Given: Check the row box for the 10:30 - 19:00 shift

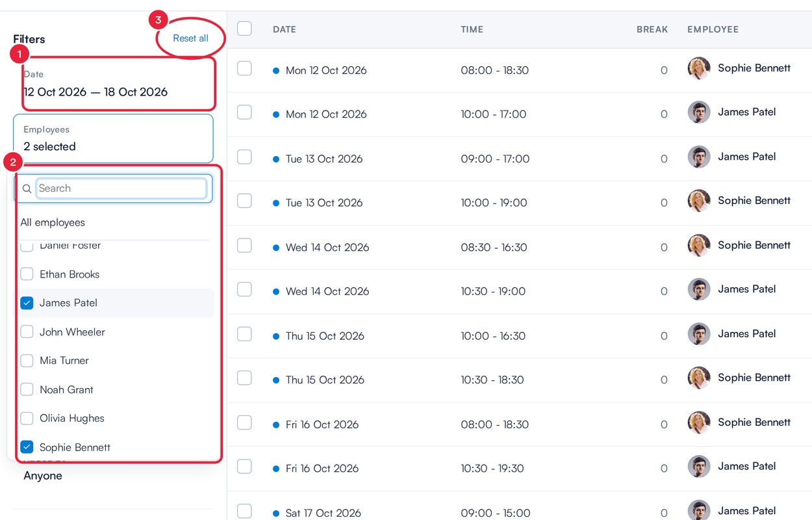Looking at the screenshot, I should point(244,289).
